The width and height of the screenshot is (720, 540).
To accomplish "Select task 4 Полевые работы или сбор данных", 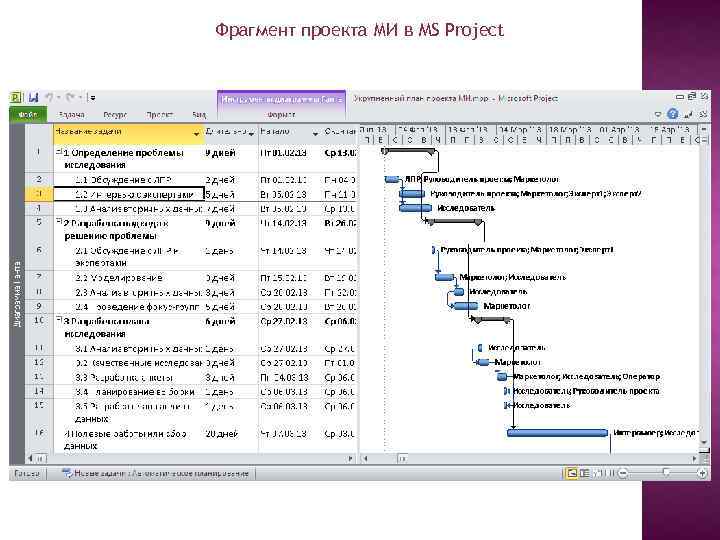I will coord(129,439).
